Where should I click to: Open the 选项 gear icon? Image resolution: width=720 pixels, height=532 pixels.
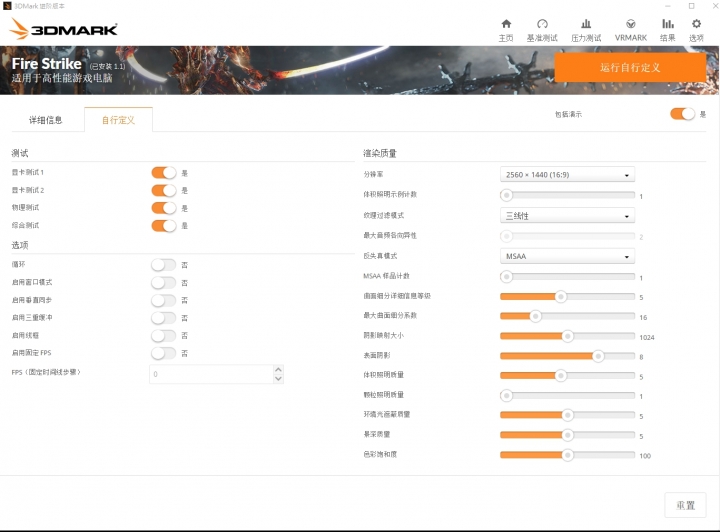coord(696,24)
